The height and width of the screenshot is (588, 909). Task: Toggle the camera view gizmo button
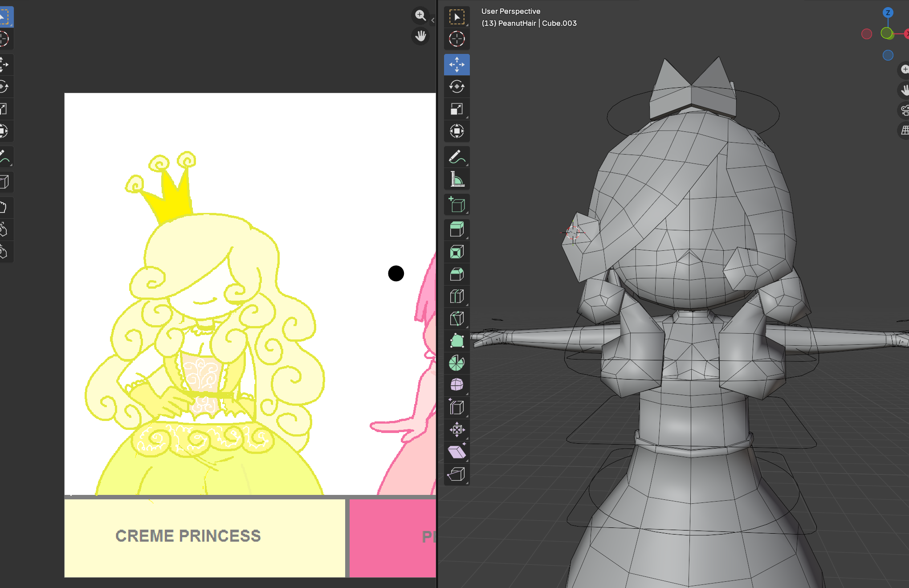click(x=905, y=110)
